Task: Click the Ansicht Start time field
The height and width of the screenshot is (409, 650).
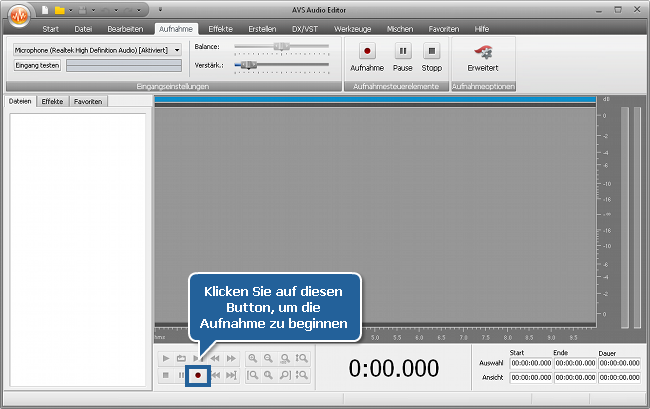Action: (531, 378)
